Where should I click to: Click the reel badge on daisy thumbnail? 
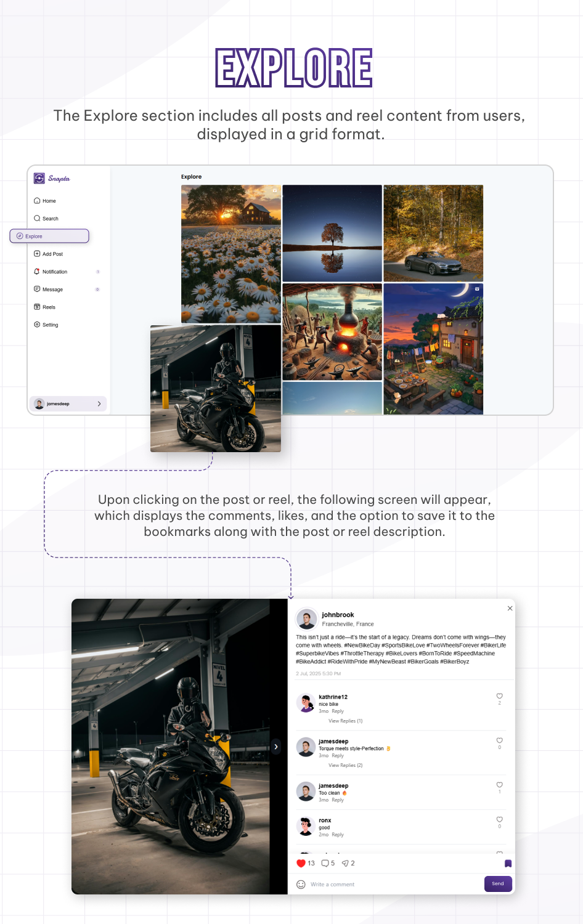click(x=275, y=190)
